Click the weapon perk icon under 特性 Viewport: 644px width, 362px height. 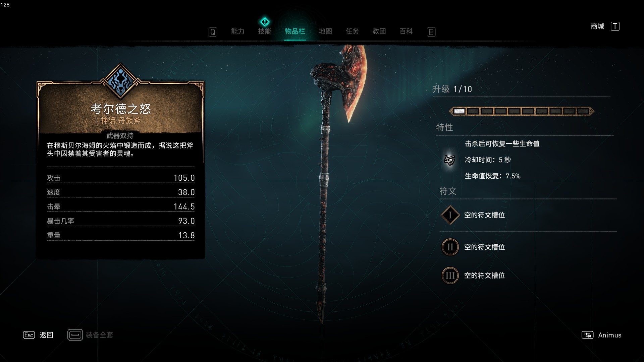coord(449,160)
